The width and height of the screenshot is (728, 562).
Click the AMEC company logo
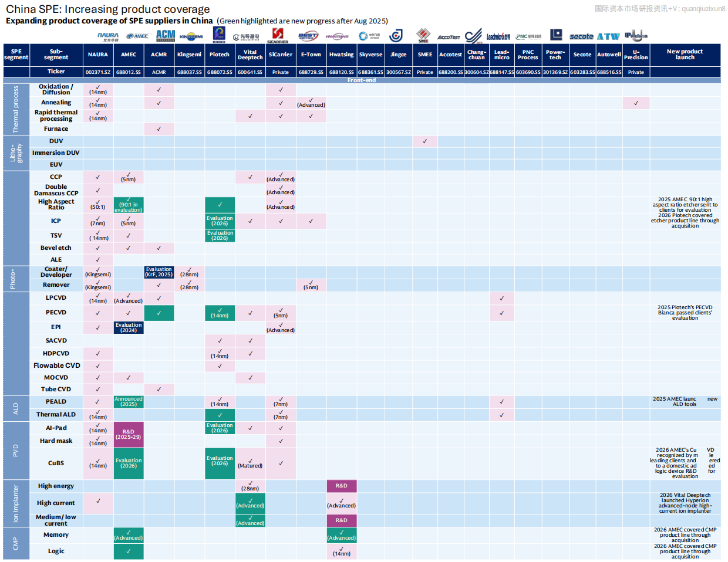pyautogui.click(x=137, y=36)
